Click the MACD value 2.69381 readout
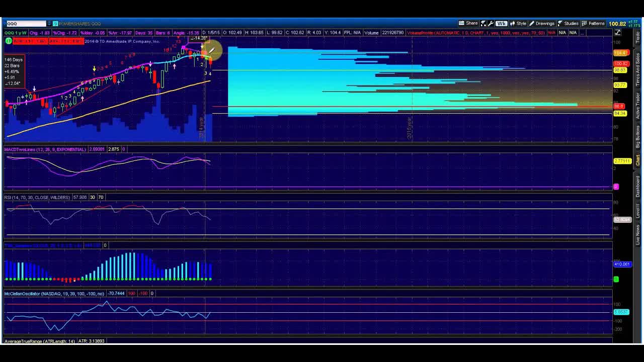Screen dimensions: 644x362 click(x=97, y=149)
